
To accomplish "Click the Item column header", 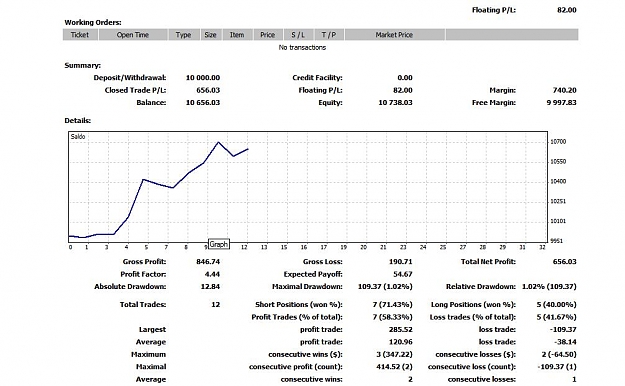I will (x=237, y=35).
